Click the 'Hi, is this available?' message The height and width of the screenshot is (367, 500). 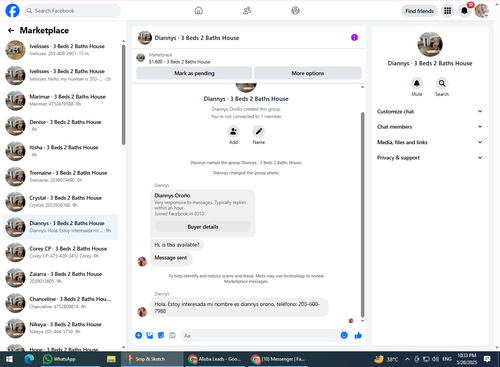pos(177,245)
